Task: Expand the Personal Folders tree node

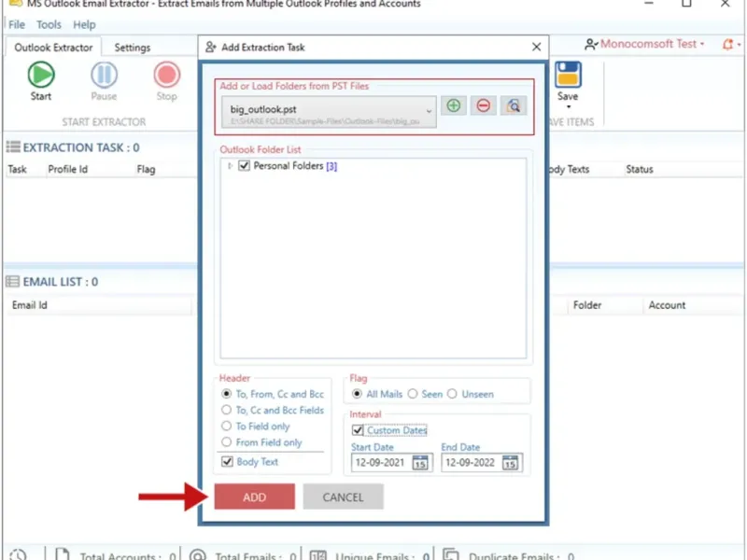Action: [x=231, y=166]
